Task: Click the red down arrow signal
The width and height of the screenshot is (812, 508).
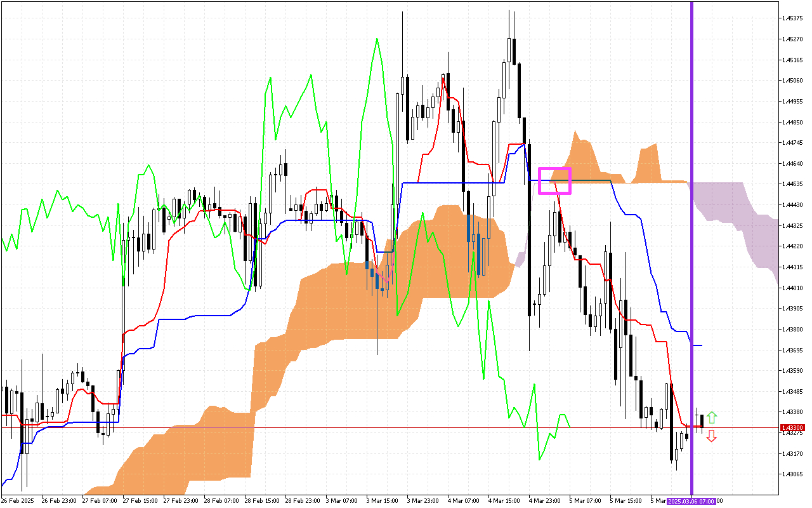Action: 712,436
